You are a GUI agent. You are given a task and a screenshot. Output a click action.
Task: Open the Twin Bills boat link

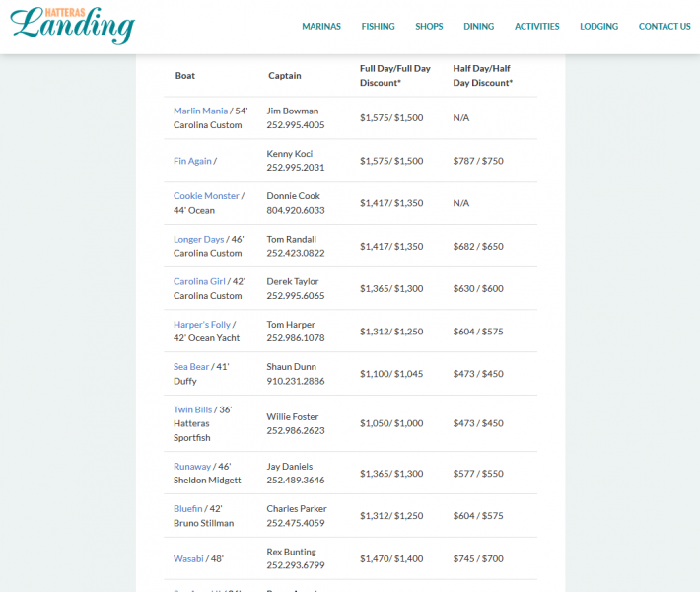[193, 409]
